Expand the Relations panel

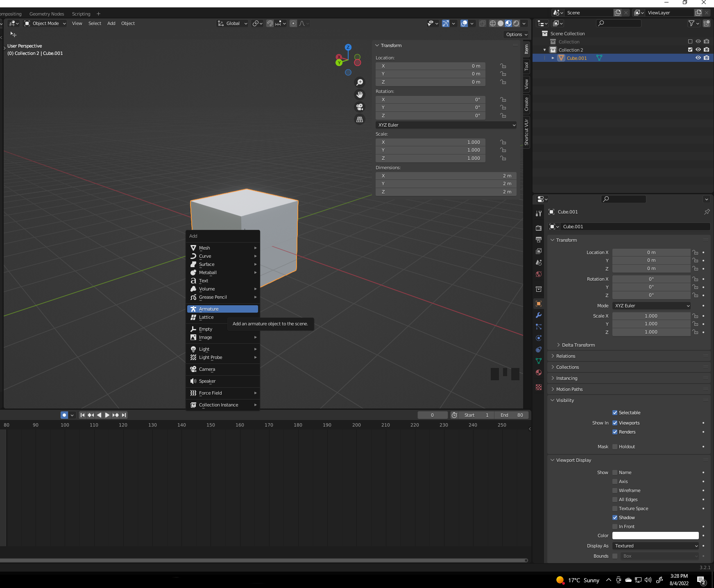566,356
